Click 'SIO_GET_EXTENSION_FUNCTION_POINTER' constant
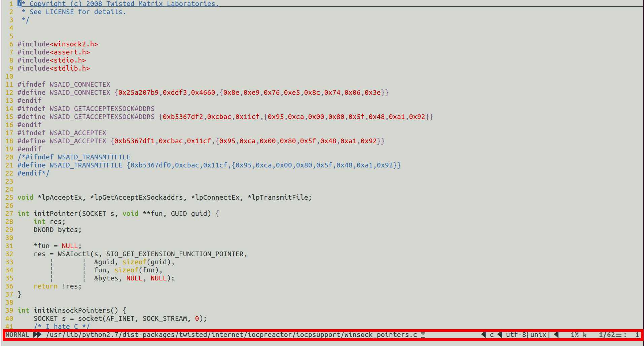Viewport: 644px width, 346px height. pyautogui.click(x=175, y=254)
